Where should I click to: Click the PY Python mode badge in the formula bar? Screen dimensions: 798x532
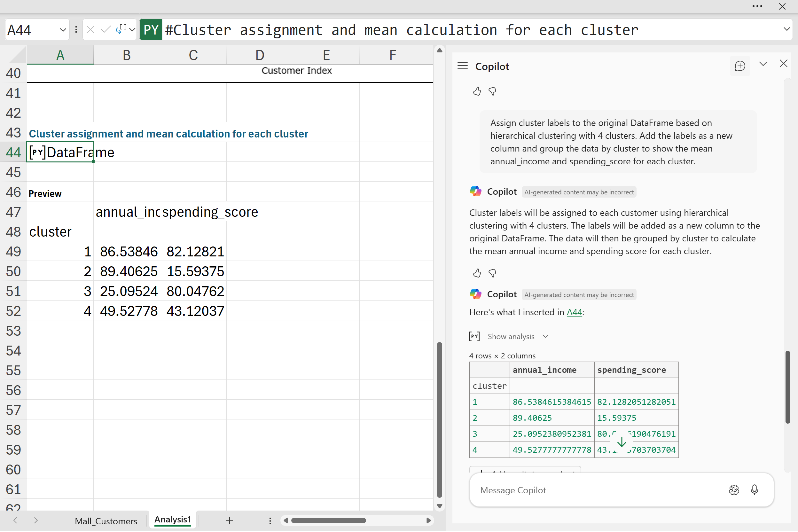tap(151, 30)
